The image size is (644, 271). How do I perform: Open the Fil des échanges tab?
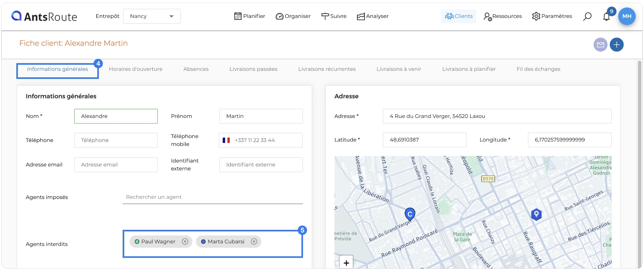(x=538, y=69)
